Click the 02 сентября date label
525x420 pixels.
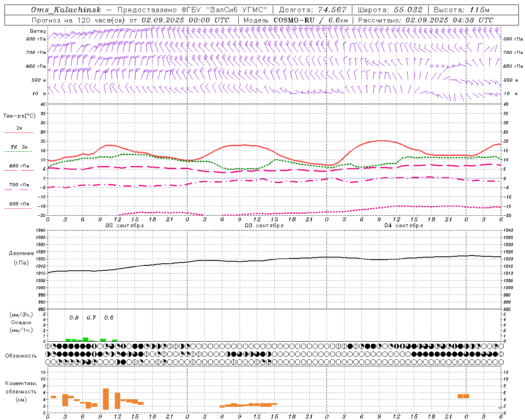pyautogui.click(x=125, y=226)
